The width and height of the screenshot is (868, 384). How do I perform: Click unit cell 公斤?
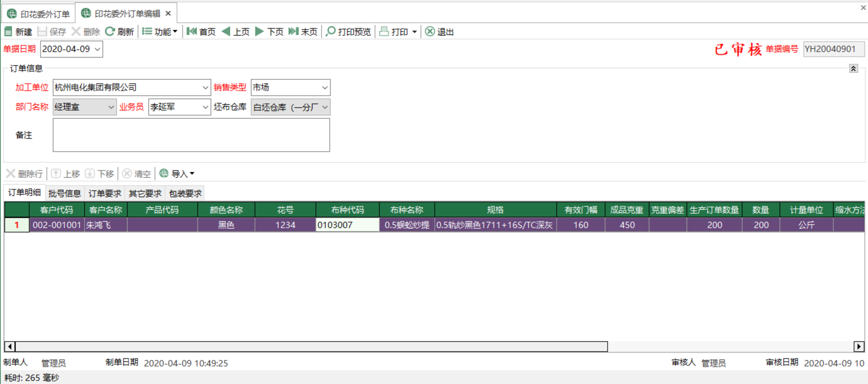[806, 225]
